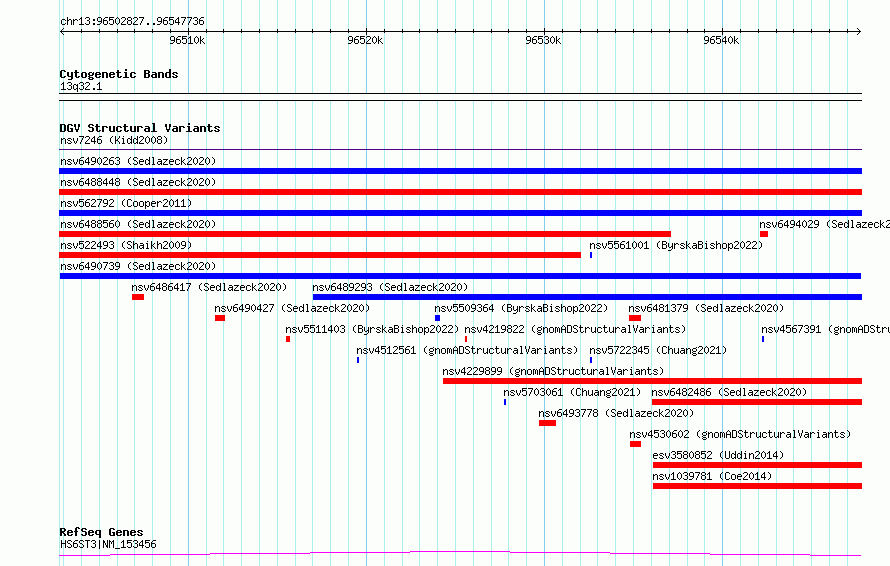Open nsv562792 (Cooper2011) variant label
The image size is (890, 566).
(126, 203)
